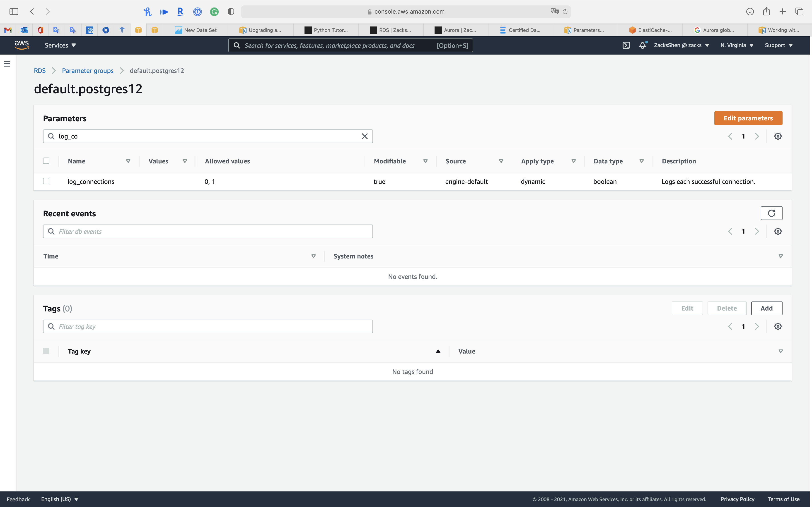Open the Support dropdown menu

778,45
